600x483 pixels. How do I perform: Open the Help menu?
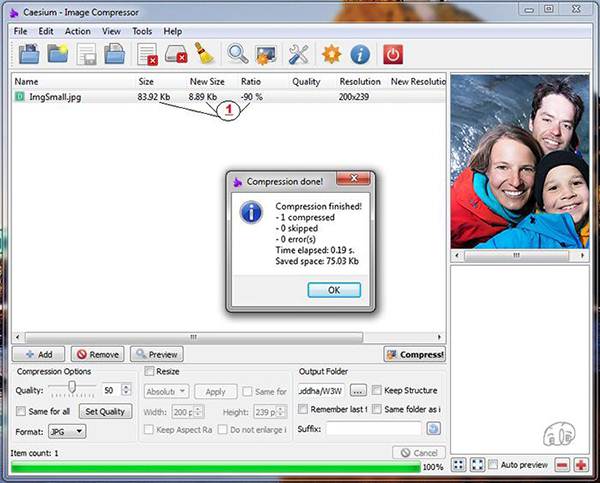[x=173, y=31]
